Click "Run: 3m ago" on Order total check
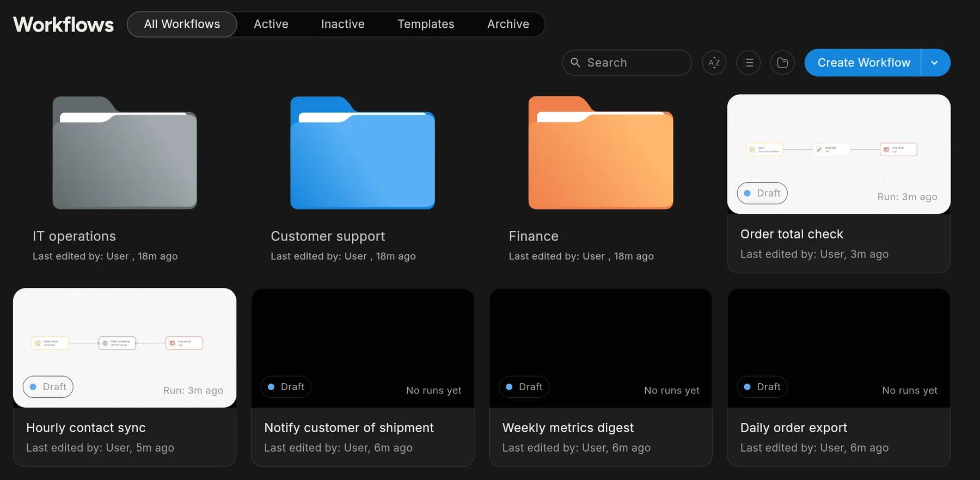The image size is (980, 480). pyautogui.click(x=907, y=197)
